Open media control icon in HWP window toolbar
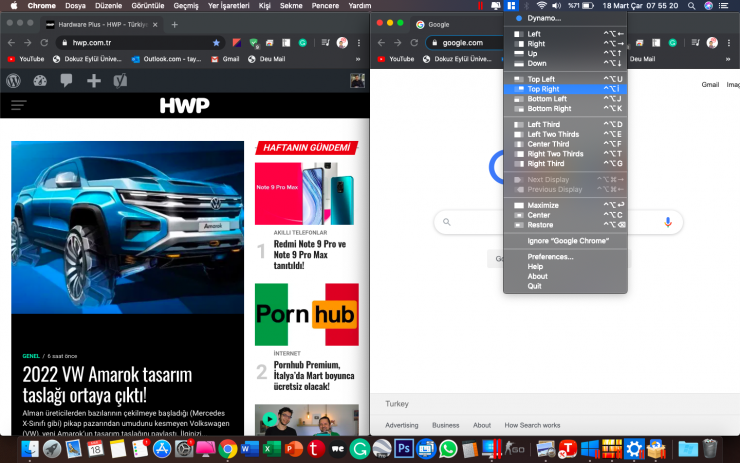This screenshot has height=463, width=740. point(325,42)
